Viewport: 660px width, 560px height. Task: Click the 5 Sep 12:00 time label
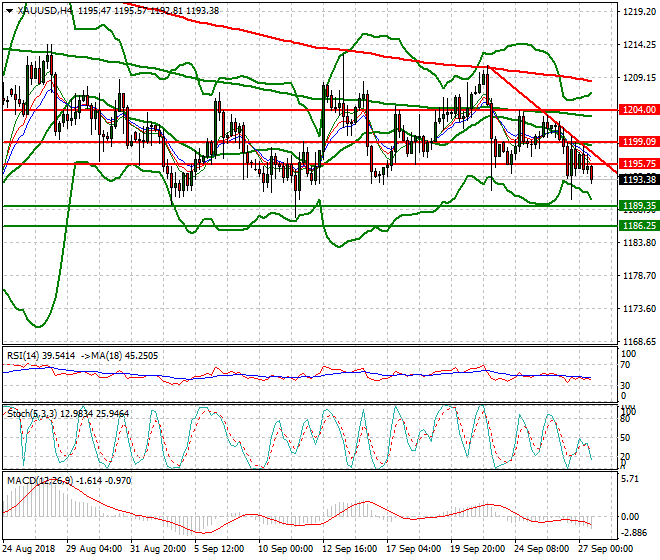tap(219, 549)
